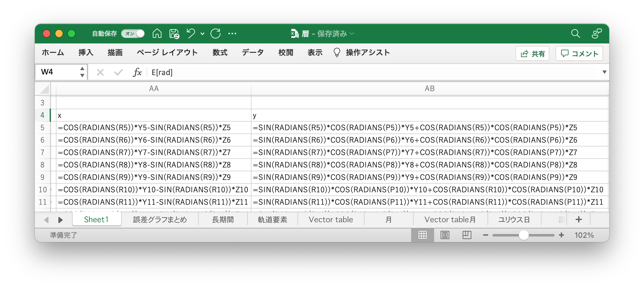The width and height of the screenshot is (644, 288).
Task: Open the ページ レイアウト ribbon tab
Action: [167, 52]
